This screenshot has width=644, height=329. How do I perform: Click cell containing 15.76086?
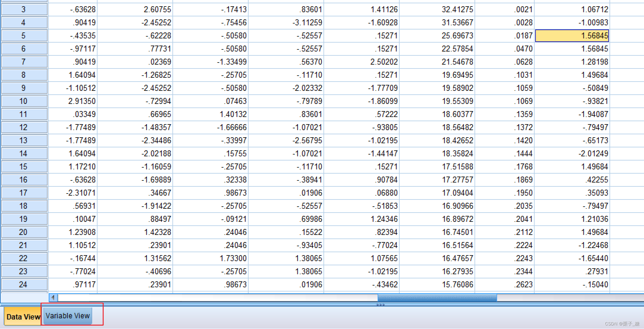[x=437, y=285]
